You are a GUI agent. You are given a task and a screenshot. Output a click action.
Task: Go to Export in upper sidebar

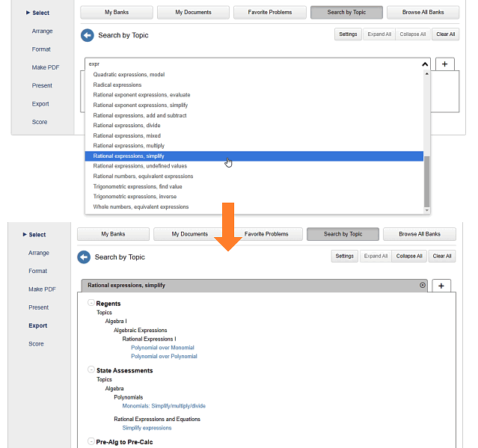[40, 104]
